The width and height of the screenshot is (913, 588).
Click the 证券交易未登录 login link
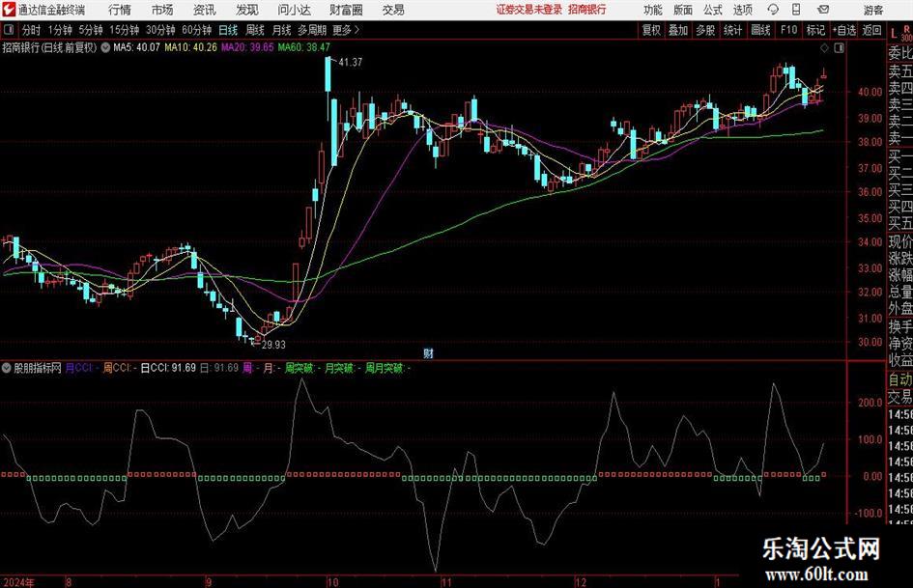click(x=529, y=10)
